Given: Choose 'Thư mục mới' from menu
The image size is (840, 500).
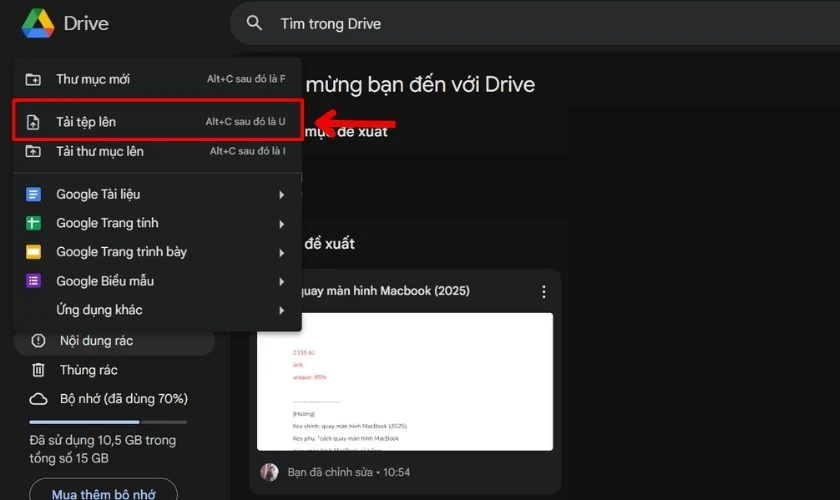Looking at the screenshot, I should pos(158,79).
